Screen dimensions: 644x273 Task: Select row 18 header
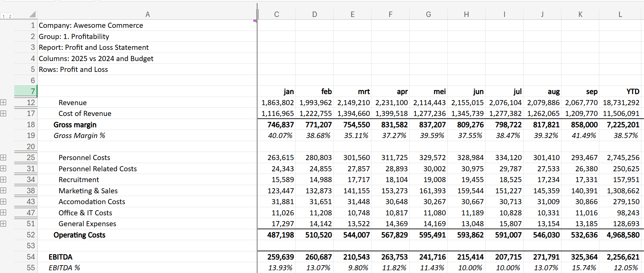pos(26,124)
